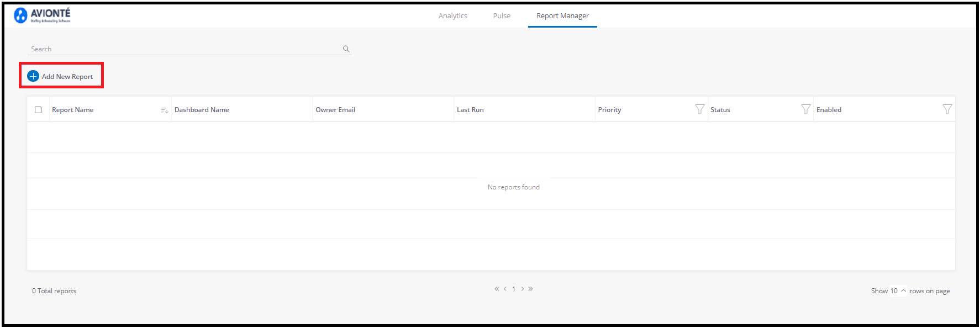Toggle the select-all reports checkbox
The height and width of the screenshot is (328, 980).
[x=38, y=110]
